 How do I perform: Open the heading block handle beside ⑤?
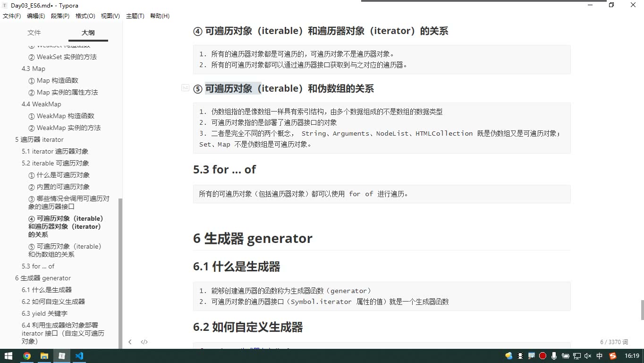click(186, 88)
